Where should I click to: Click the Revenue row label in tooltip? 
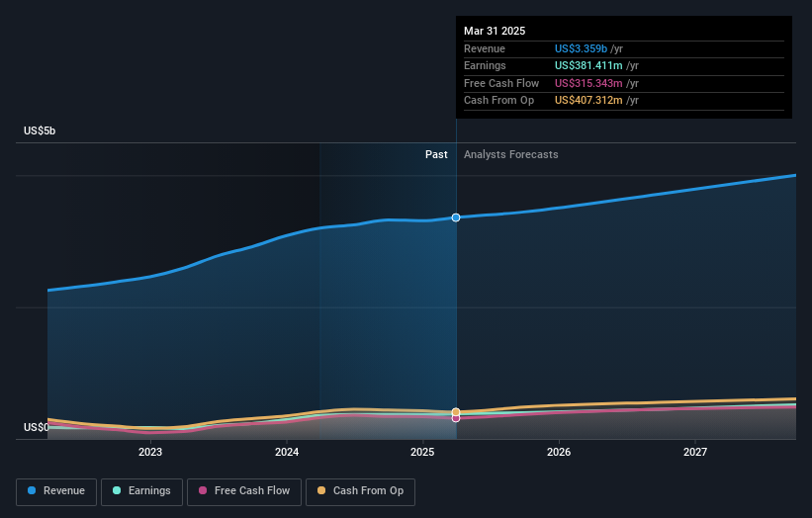pos(485,48)
